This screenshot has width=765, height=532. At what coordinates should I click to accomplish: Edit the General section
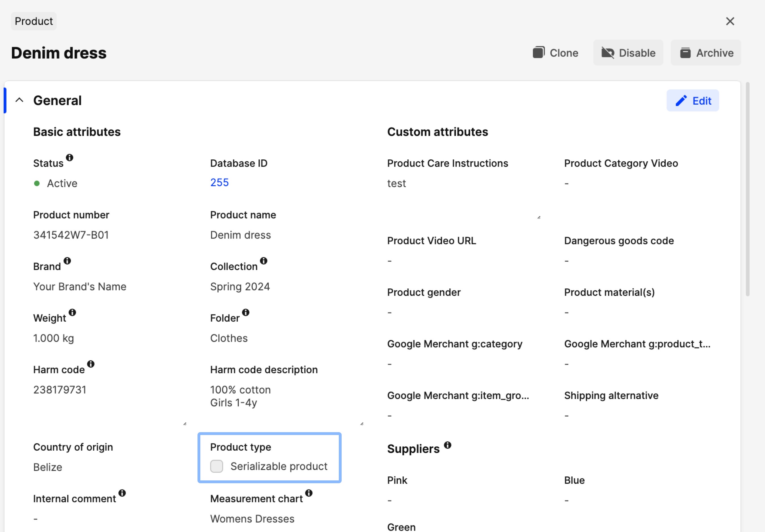pyautogui.click(x=692, y=101)
